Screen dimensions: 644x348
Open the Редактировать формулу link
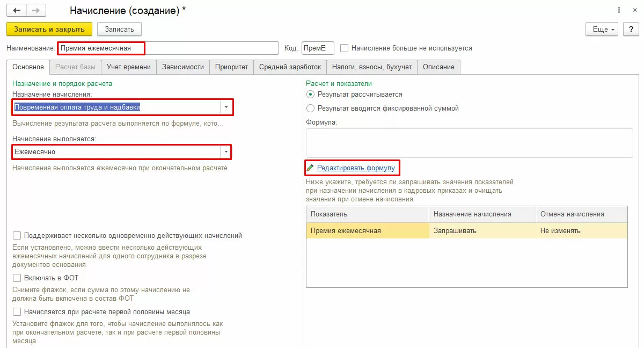pos(356,168)
